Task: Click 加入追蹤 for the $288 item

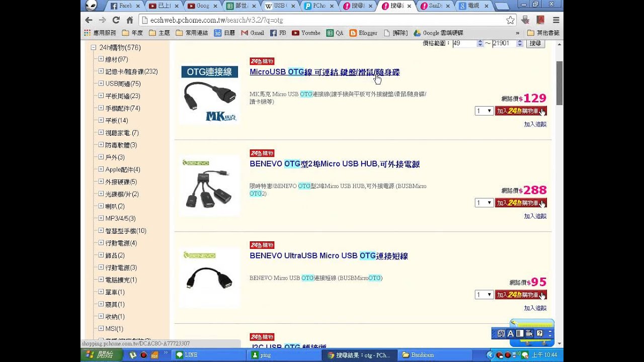Action: [535, 216]
